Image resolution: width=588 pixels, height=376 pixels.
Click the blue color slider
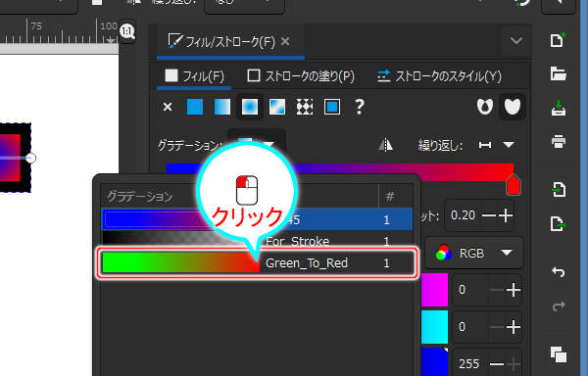click(x=434, y=361)
